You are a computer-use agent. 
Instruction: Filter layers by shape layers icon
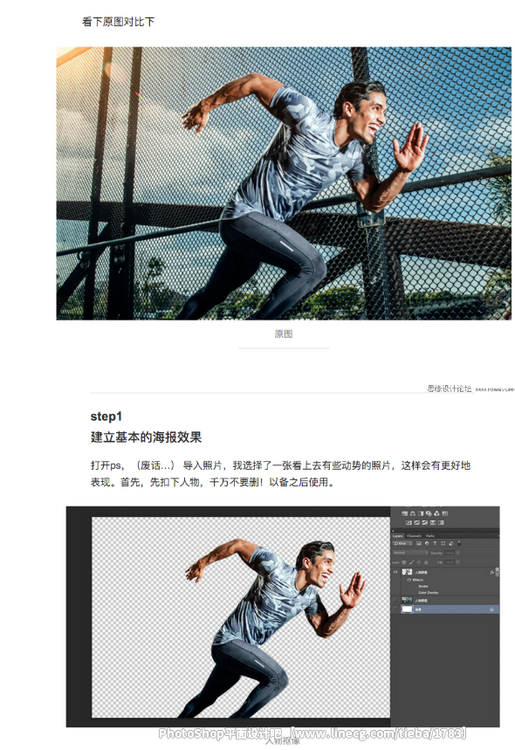tap(443, 543)
